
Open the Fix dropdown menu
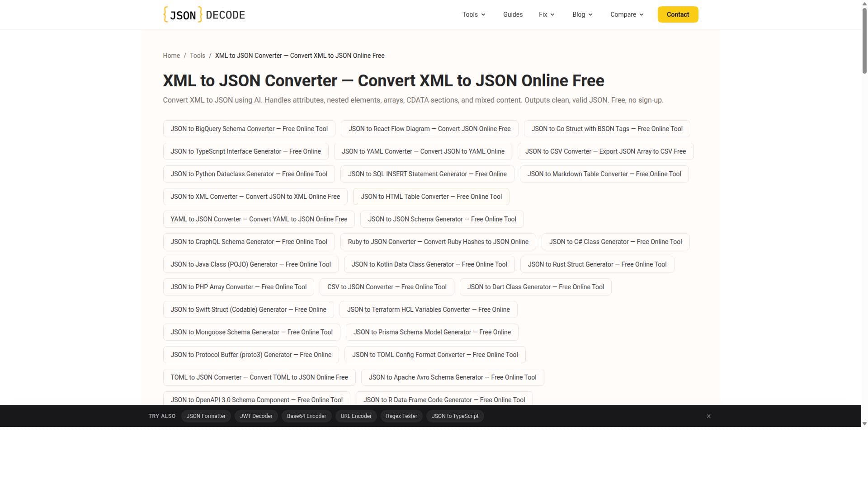[x=547, y=14]
